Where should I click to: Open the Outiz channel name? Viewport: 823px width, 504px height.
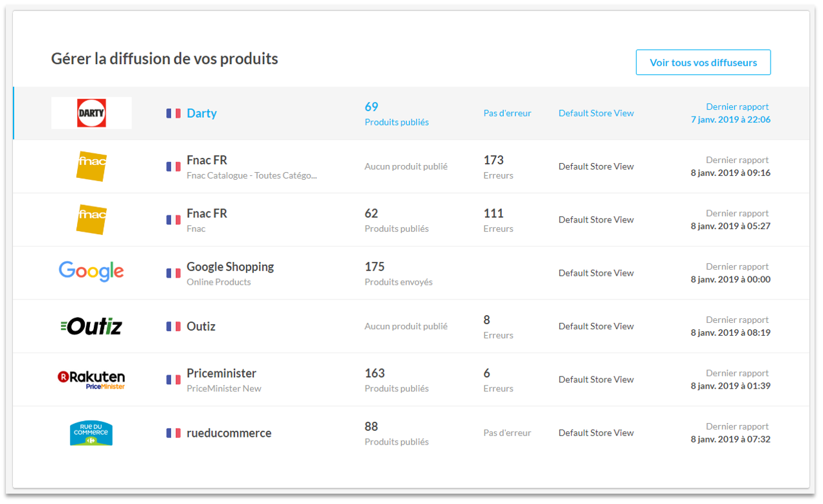[x=201, y=326]
